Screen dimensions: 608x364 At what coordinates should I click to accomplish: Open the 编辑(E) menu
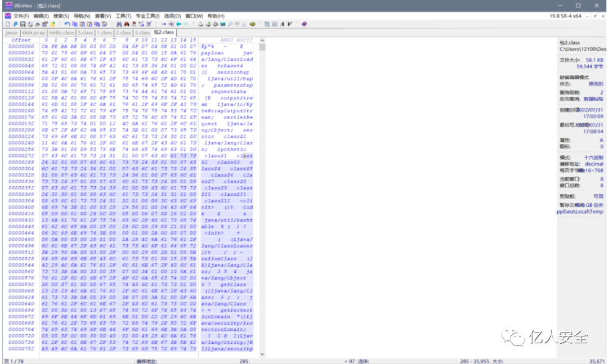[41, 16]
